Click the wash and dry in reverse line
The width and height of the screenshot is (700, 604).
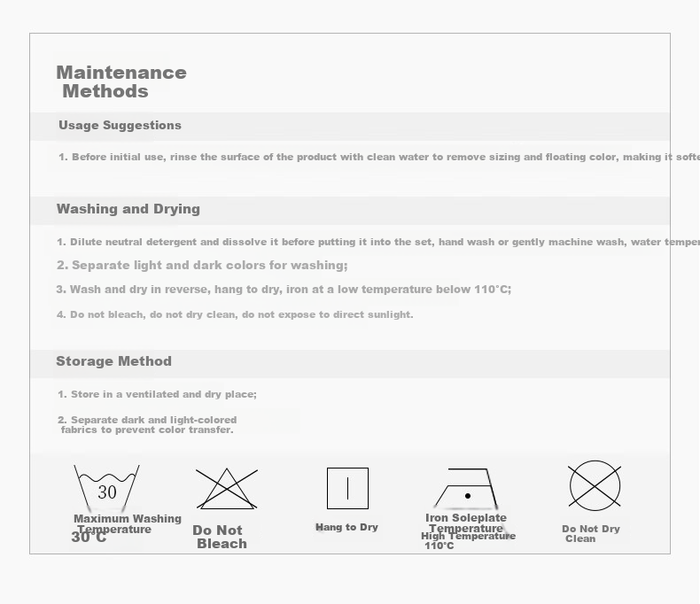click(x=284, y=289)
